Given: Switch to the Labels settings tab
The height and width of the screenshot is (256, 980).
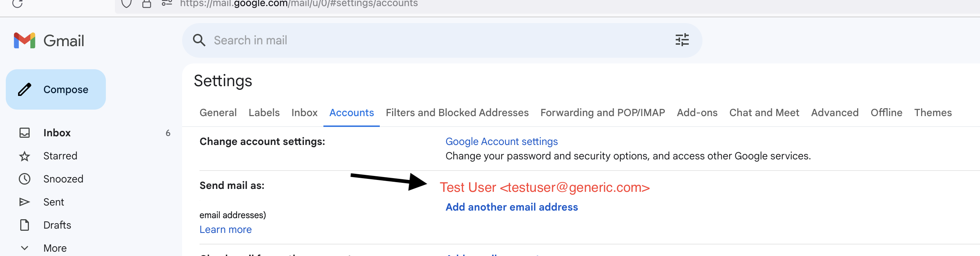Looking at the screenshot, I should coord(264,113).
